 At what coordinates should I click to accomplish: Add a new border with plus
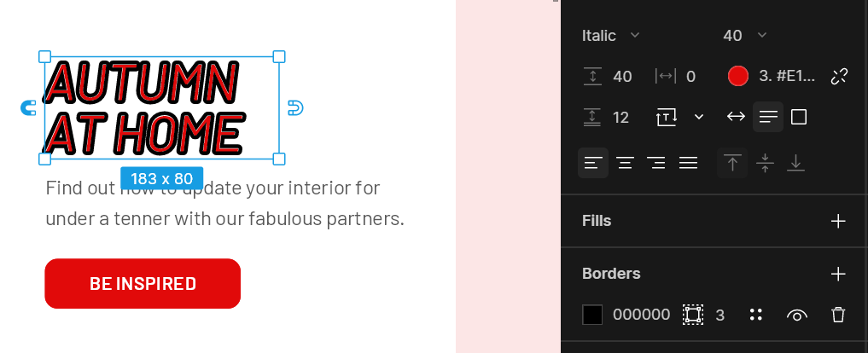point(838,274)
